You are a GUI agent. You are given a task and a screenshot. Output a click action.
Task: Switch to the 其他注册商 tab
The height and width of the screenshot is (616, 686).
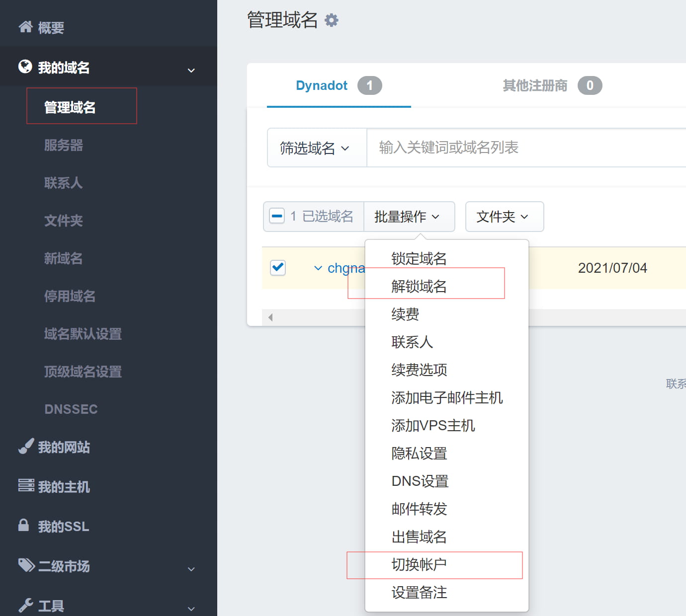click(x=534, y=85)
